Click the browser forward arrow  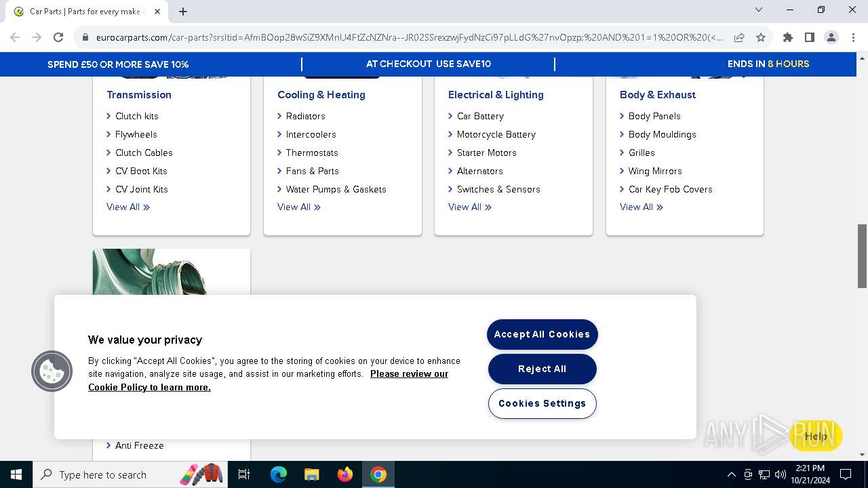[37, 37]
